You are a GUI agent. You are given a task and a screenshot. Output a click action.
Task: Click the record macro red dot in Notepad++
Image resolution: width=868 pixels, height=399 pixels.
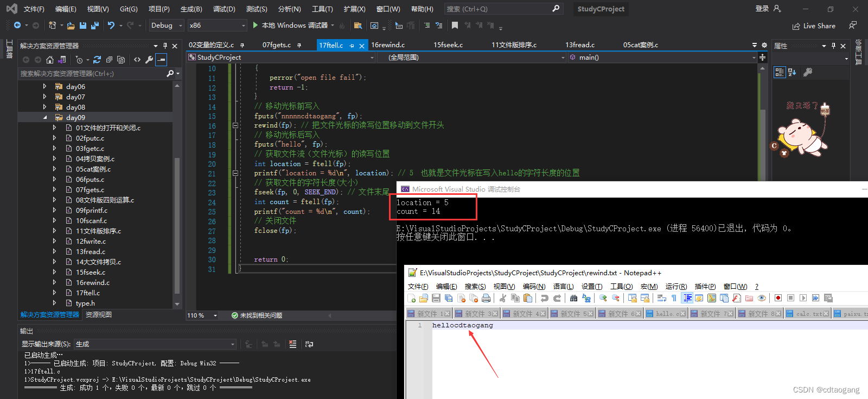pos(778,298)
